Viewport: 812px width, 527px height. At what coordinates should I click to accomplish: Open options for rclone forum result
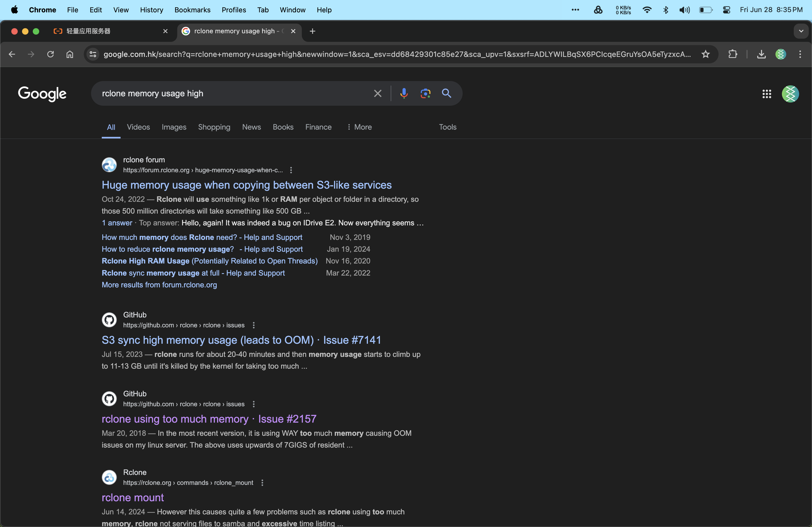(291, 170)
